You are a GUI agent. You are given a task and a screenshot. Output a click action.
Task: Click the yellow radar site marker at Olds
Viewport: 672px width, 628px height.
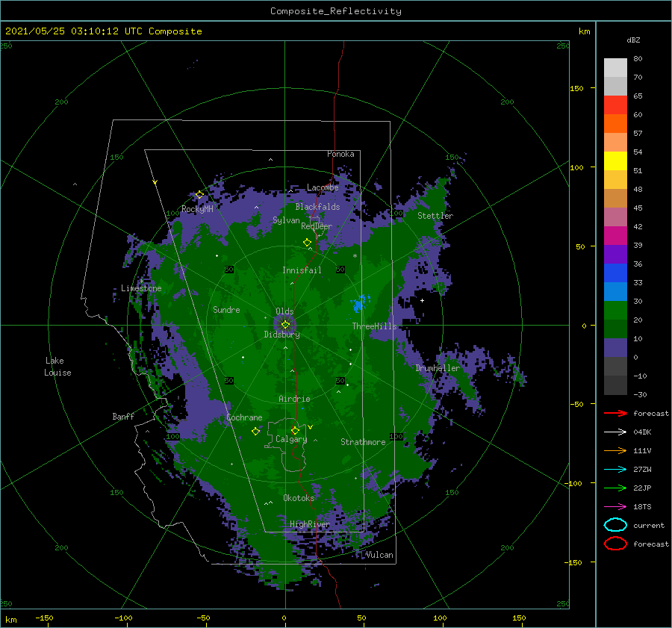point(285,325)
